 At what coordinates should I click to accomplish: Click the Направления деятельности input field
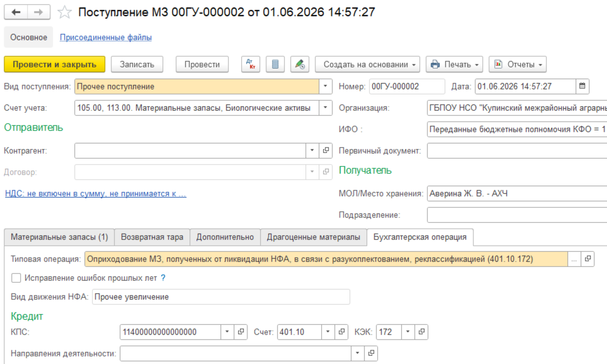coord(235,353)
